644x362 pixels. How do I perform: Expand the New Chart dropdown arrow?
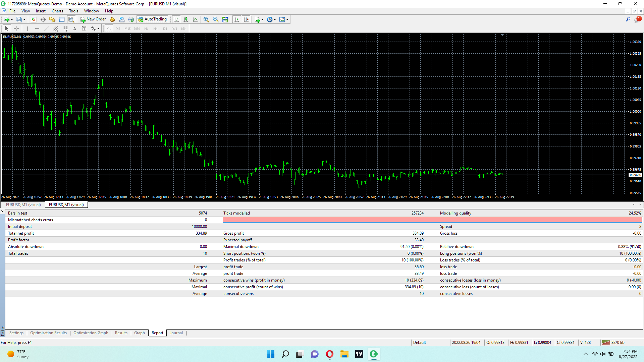[x=12, y=19]
